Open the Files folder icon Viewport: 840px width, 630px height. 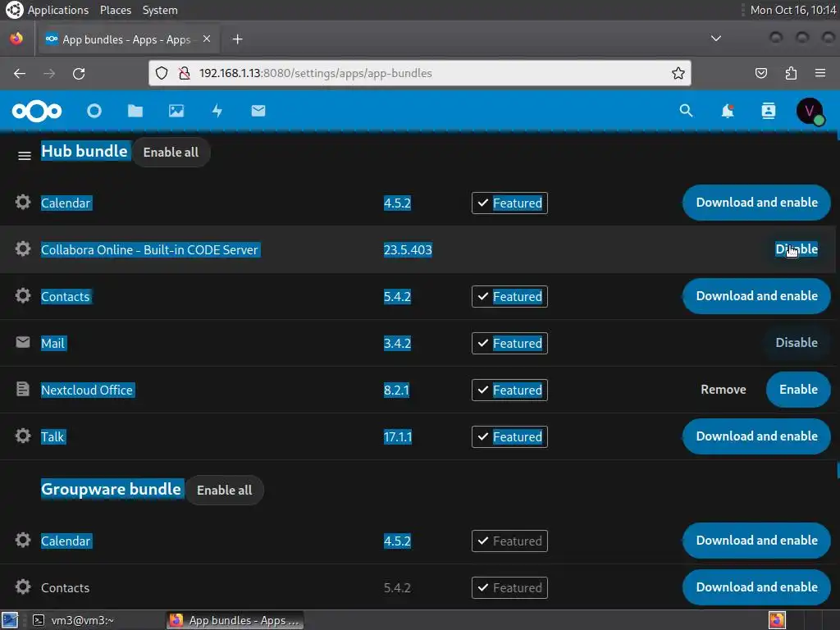point(135,111)
